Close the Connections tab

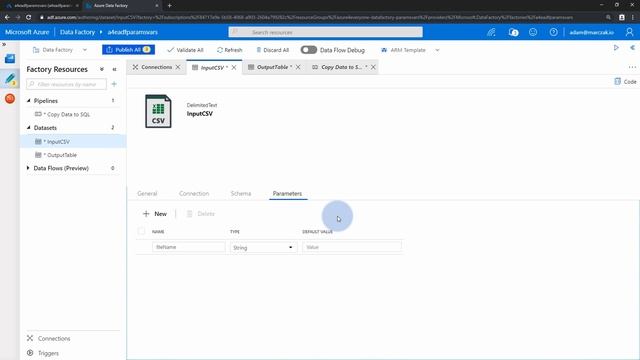[178, 67]
